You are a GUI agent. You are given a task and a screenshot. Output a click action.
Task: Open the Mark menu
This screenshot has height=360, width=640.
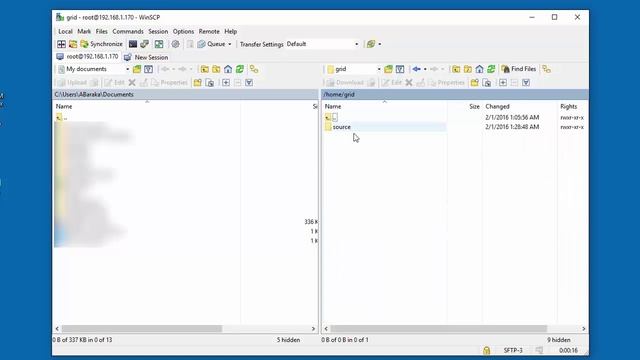coord(84,31)
